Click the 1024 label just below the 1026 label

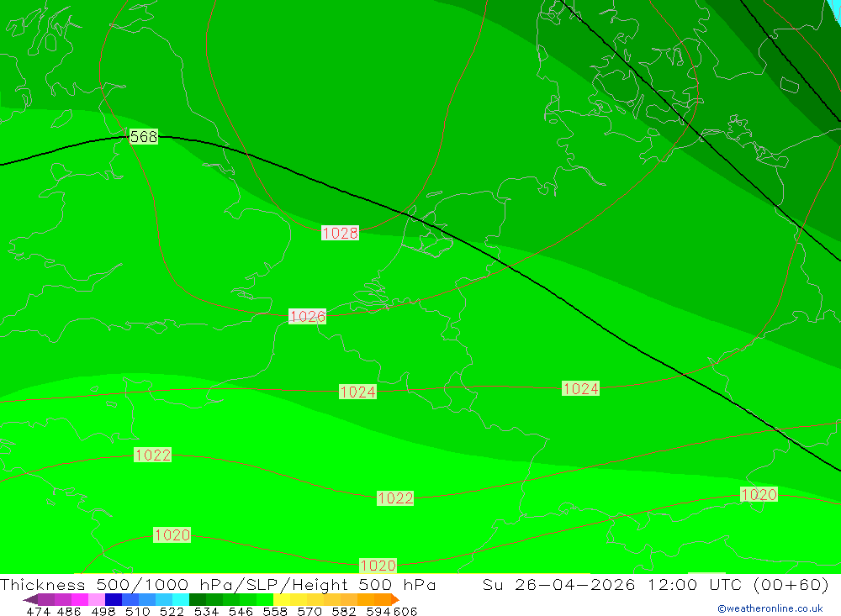357,392
